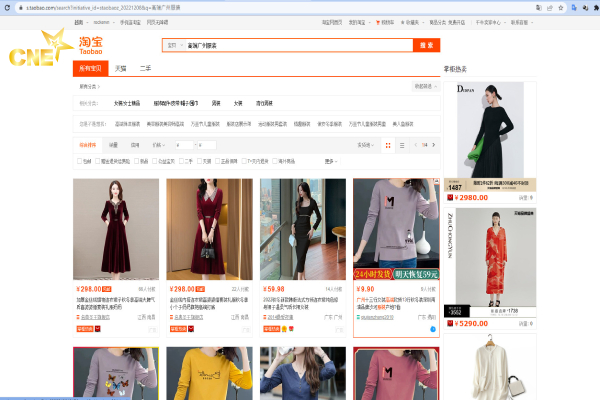Click the search keyword input field
The image size is (600, 400).
pos(299,45)
